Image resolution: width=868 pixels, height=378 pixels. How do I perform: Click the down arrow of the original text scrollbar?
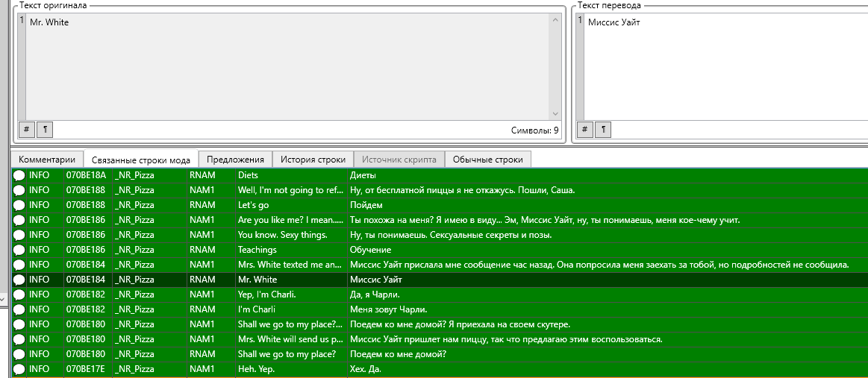pyautogui.click(x=556, y=114)
